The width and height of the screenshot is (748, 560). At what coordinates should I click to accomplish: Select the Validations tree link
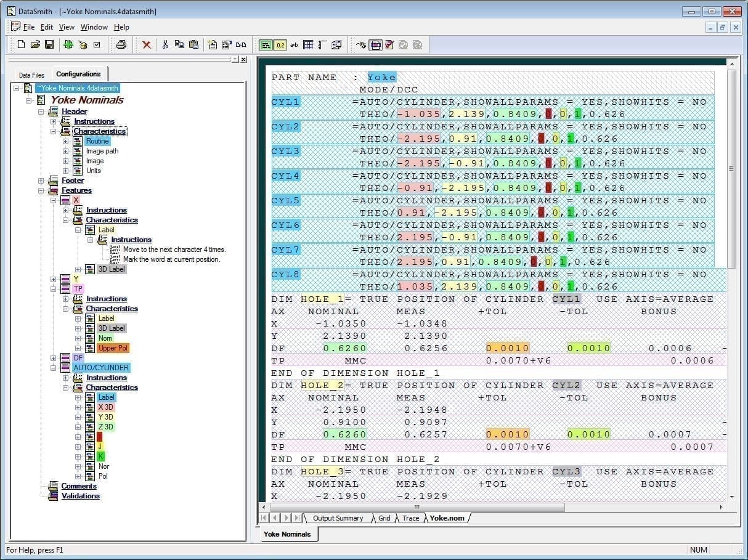pos(80,496)
